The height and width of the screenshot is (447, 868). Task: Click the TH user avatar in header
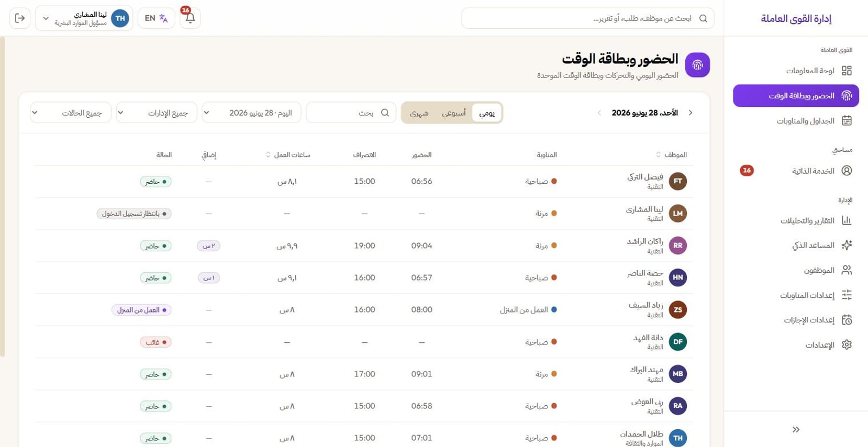point(120,18)
